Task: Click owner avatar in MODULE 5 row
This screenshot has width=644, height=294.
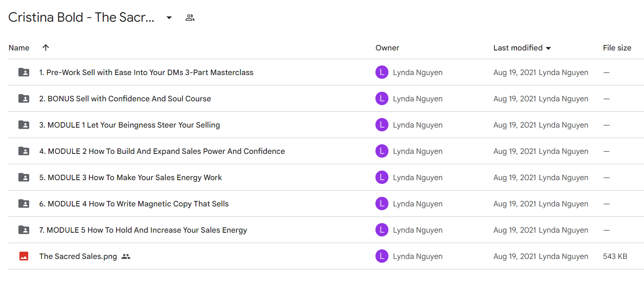Action: tap(382, 230)
